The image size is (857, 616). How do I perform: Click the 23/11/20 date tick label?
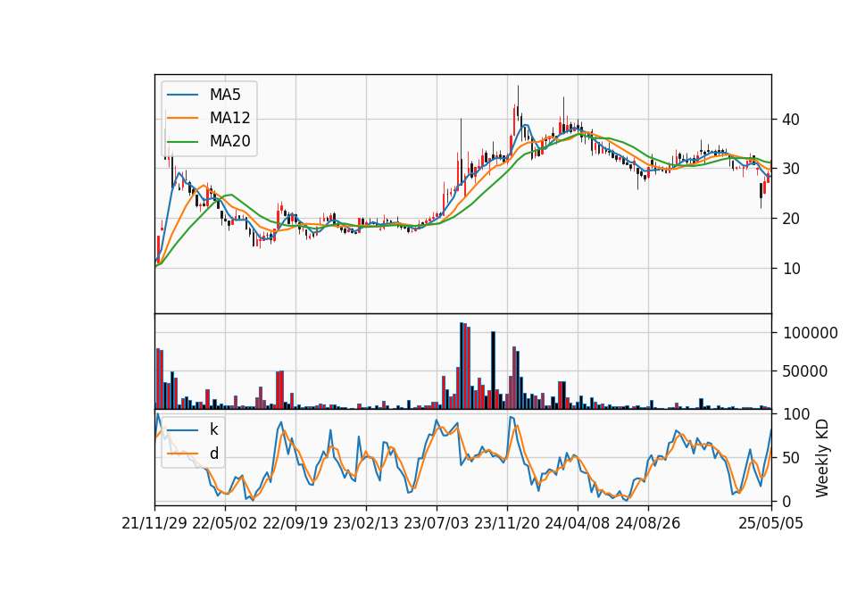507,523
